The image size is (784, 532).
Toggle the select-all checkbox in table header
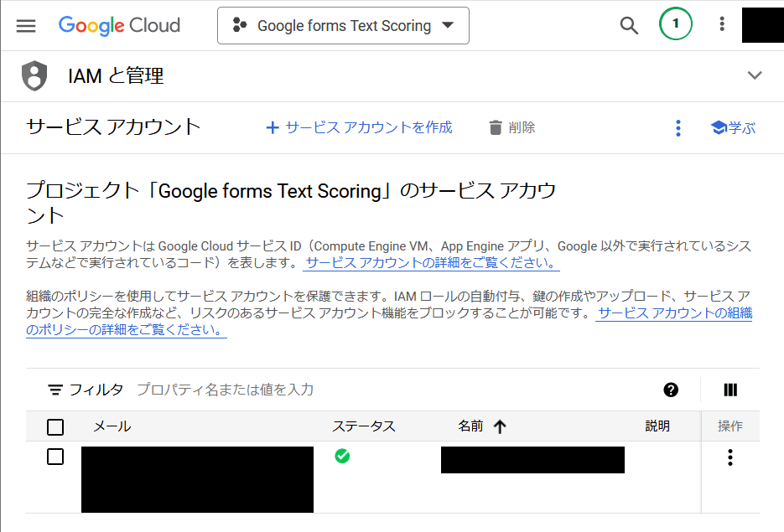click(x=55, y=427)
